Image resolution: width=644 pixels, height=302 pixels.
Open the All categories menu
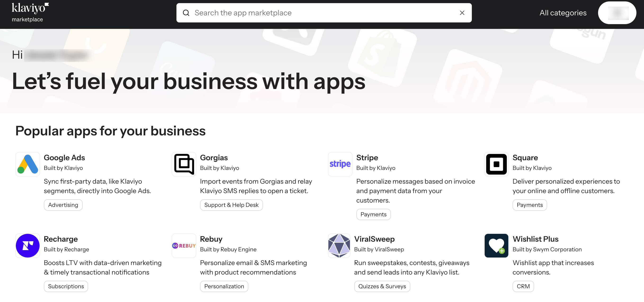(x=563, y=13)
